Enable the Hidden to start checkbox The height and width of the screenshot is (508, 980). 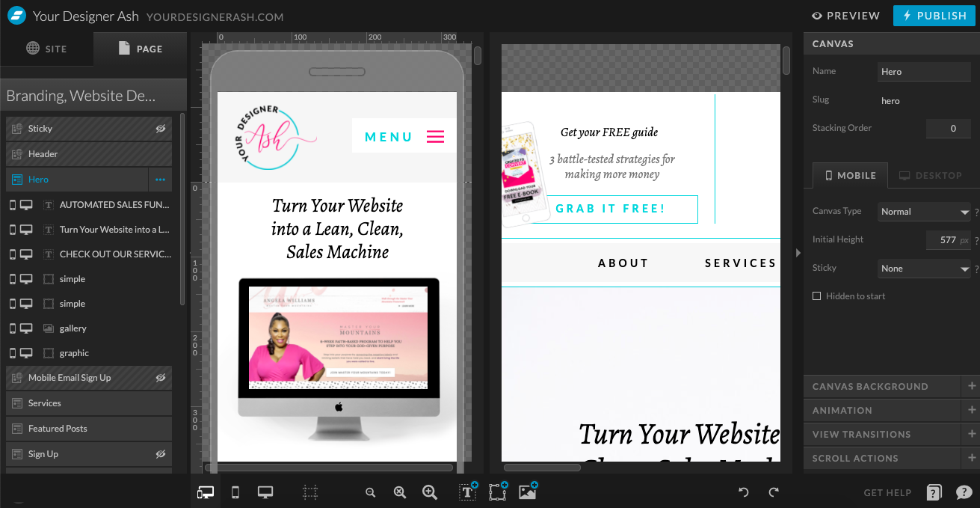click(817, 296)
